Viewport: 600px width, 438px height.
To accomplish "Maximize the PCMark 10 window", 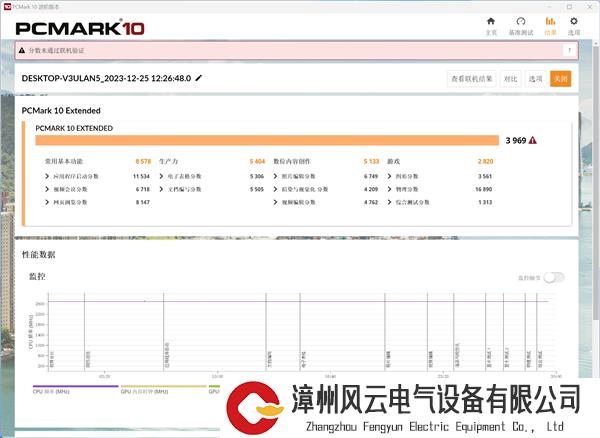I will pos(569,7).
